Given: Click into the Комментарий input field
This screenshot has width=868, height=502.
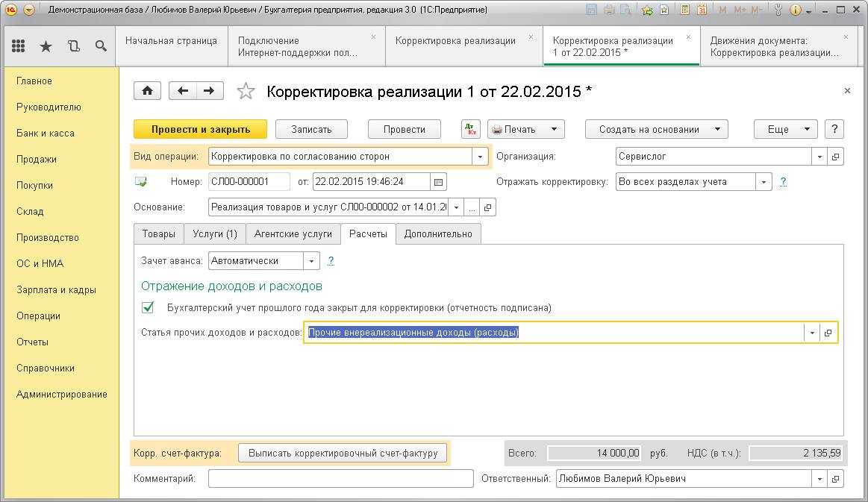Looking at the screenshot, I should [340, 478].
